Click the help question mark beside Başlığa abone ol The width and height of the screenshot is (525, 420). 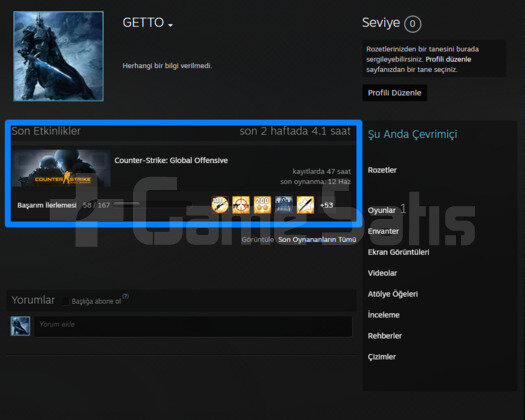tap(126, 296)
